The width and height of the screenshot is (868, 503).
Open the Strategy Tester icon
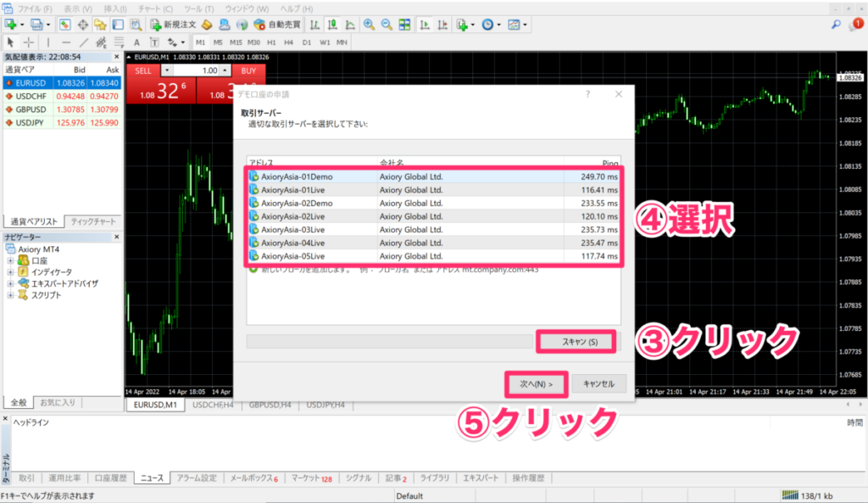coord(136,25)
